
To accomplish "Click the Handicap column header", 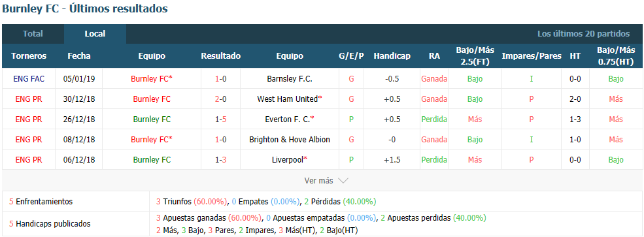I will pos(392,56).
